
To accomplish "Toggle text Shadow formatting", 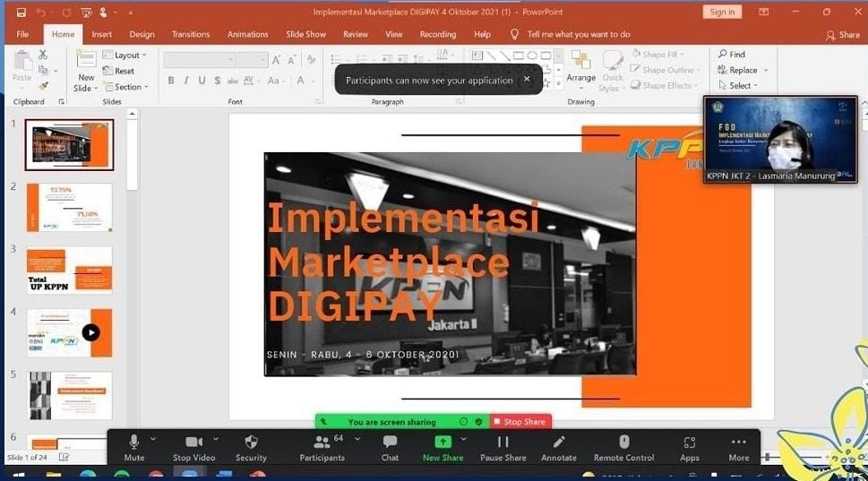I will [218, 81].
